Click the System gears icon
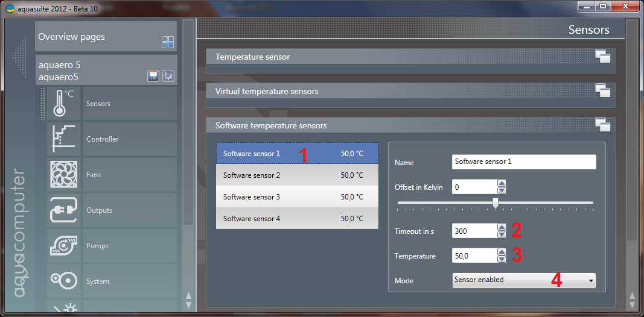The image size is (644, 317). (63, 281)
